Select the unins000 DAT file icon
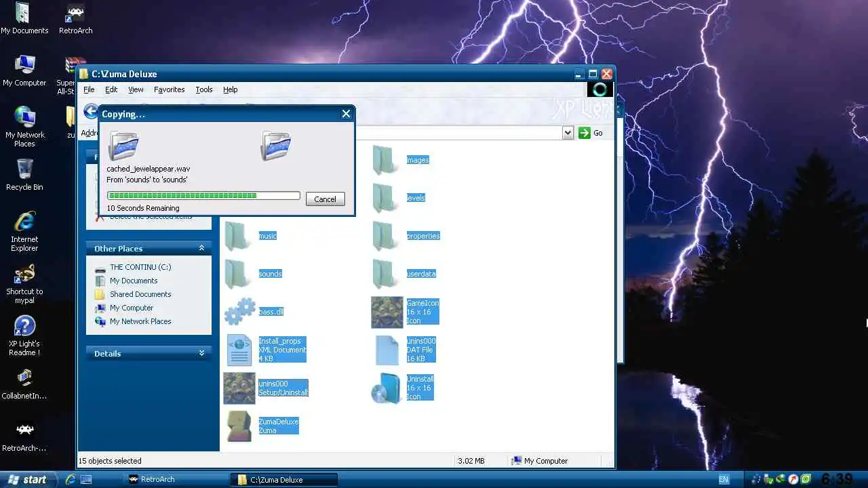Screen dimensions: 868x488 click(x=387, y=350)
